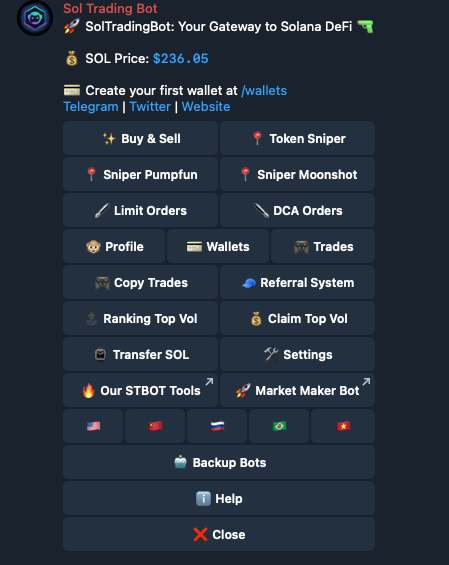Open the Settings button
The image size is (449, 565).
click(x=297, y=355)
